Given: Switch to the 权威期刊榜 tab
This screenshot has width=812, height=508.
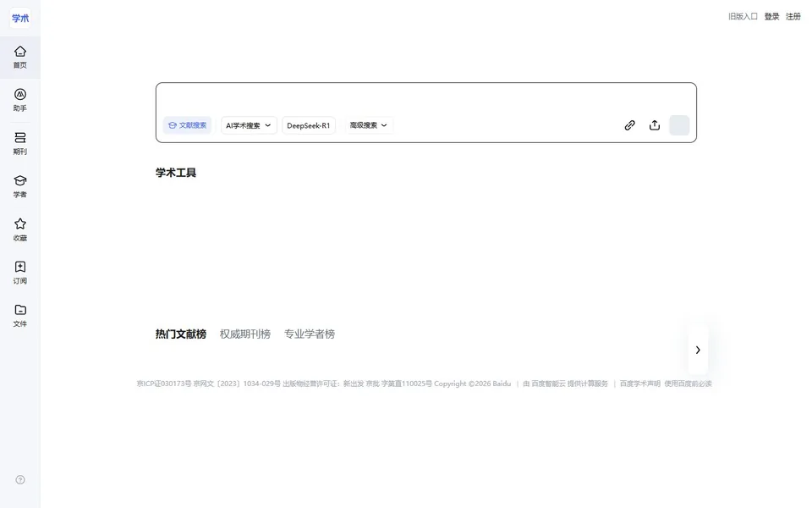Looking at the screenshot, I should click(245, 334).
